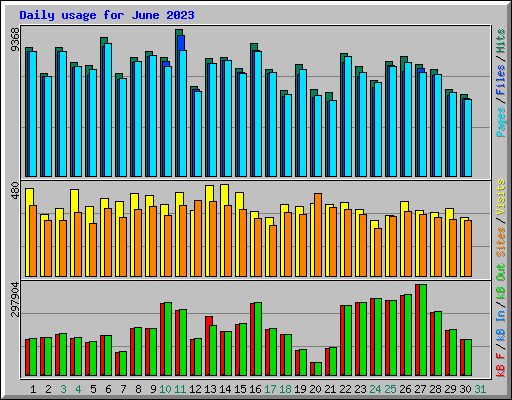Click the 297904 axis value
The image size is (512, 400).
click(x=15, y=299)
